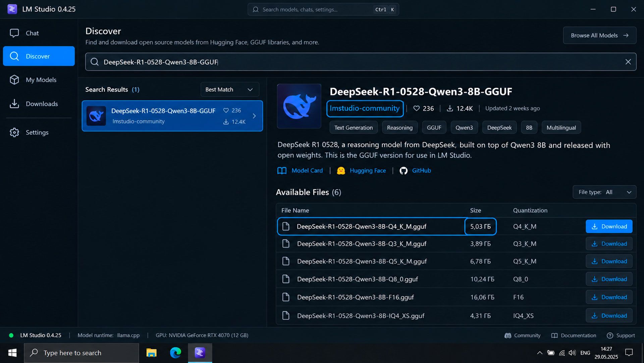
Task: Open the File type filter dropdown
Action: click(604, 192)
